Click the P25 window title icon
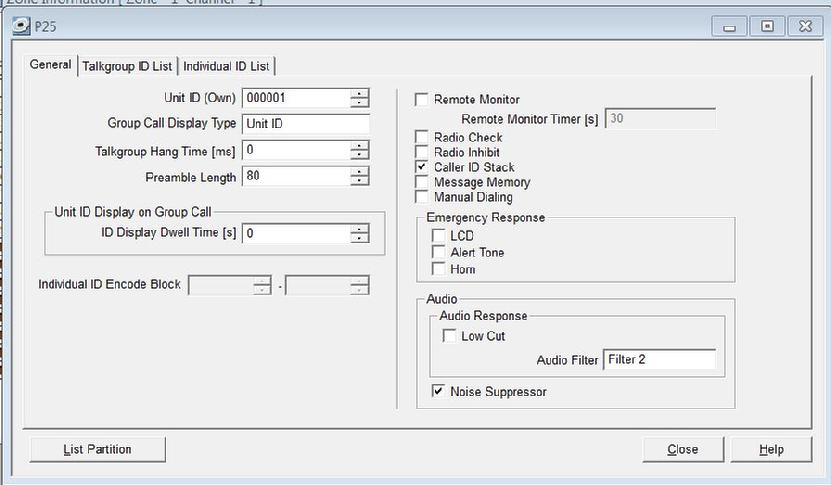 pos(21,26)
